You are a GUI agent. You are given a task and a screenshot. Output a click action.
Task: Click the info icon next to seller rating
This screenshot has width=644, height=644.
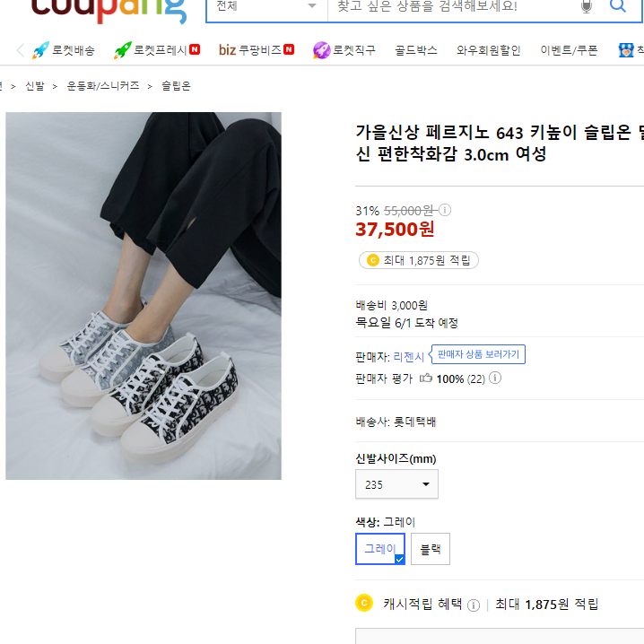[x=495, y=378]
